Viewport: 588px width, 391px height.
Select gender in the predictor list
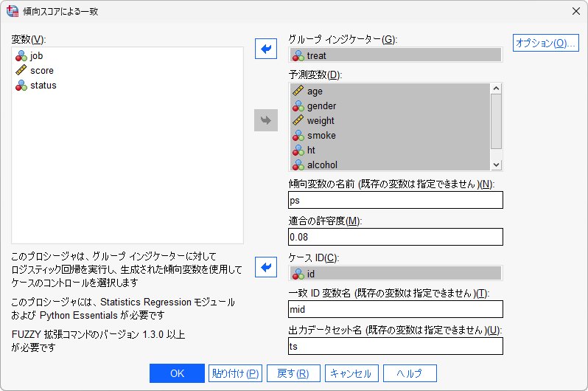click(321, 105)
